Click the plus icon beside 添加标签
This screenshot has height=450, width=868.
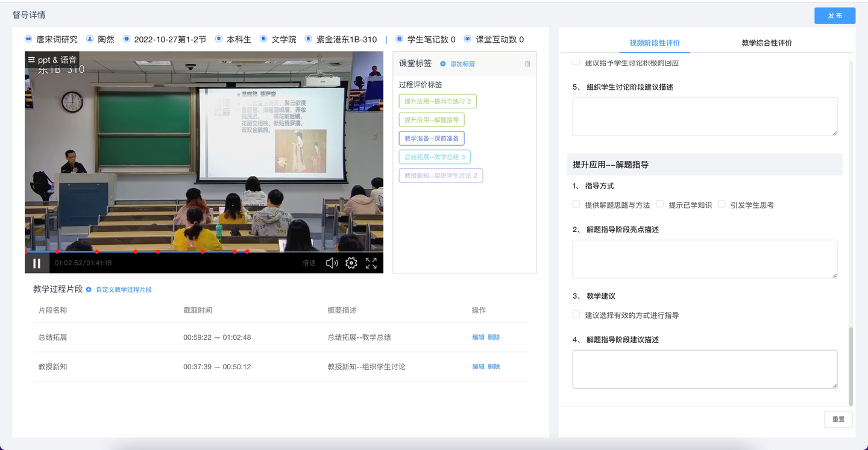click(x=443, y=64)
